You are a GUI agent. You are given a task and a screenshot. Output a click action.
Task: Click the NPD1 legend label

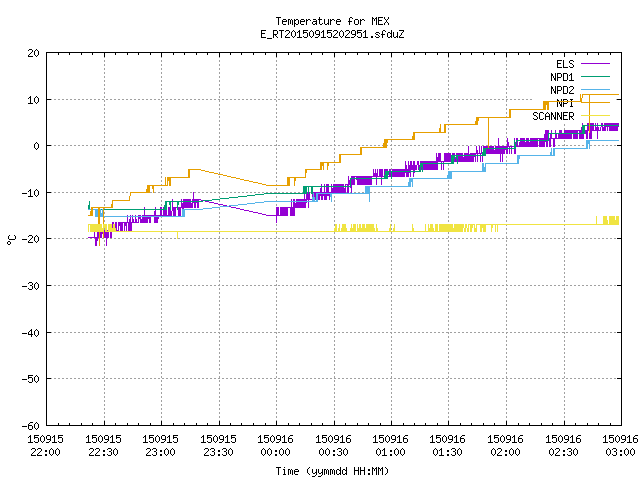tap(562, 77)
